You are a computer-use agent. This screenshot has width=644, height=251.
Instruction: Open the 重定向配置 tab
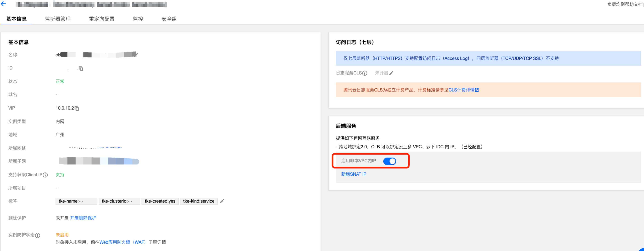point(102,19)
